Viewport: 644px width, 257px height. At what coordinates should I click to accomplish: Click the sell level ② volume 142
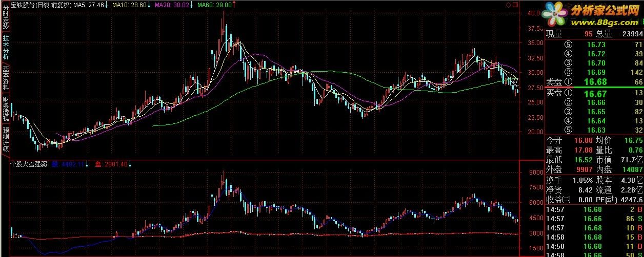pyautogui.click(x=636, y=72)
